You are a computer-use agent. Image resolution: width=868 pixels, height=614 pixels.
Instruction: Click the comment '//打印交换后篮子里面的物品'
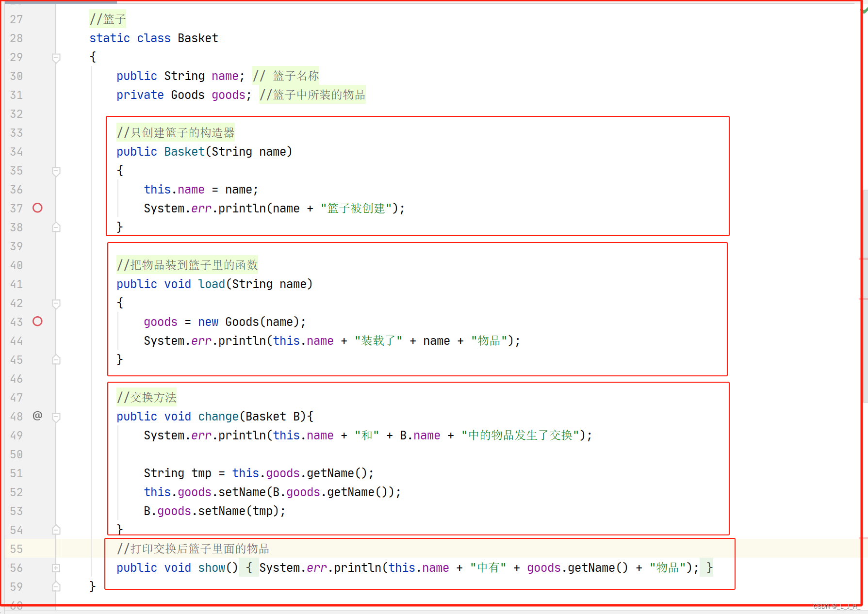[193, 549]
